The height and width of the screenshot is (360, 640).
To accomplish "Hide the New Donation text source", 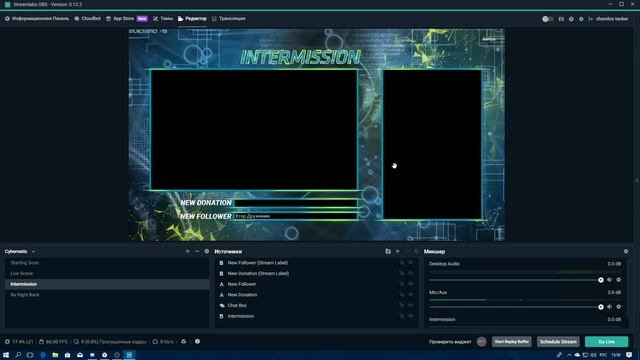I will [x=411, y=295].
